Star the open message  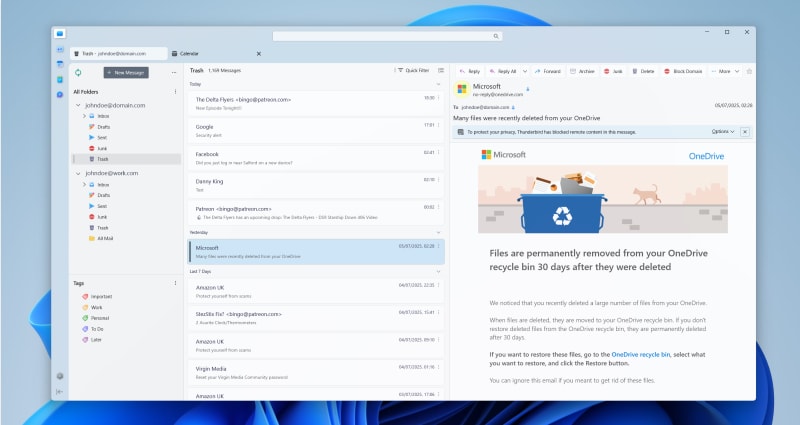click(x=749, y=71)
